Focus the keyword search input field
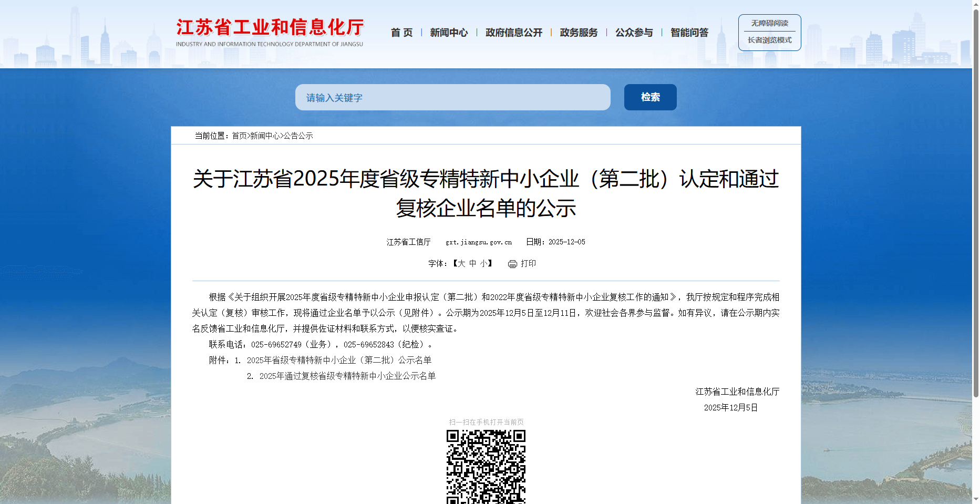The width and height of the screenshot is (980, 504). pos(452,97)
